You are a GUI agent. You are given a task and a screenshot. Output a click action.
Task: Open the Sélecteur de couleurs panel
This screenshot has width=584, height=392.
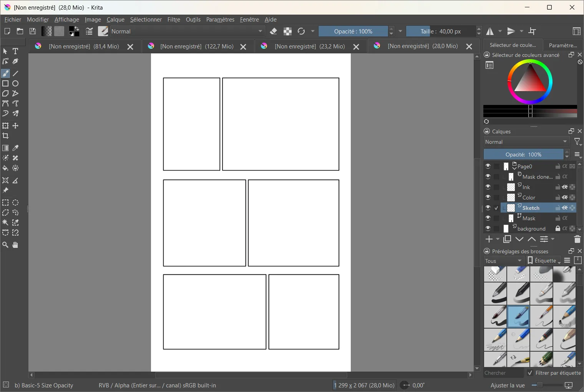513,45
